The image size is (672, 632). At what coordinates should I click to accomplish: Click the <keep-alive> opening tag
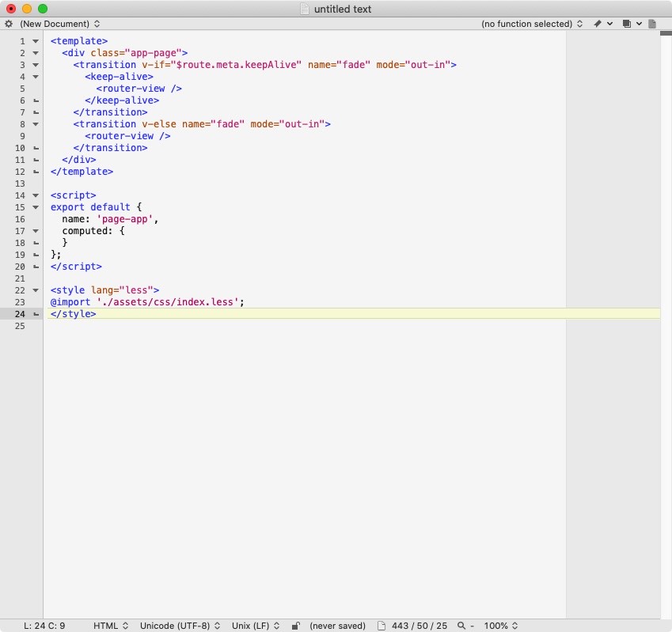tap(120, 77)
